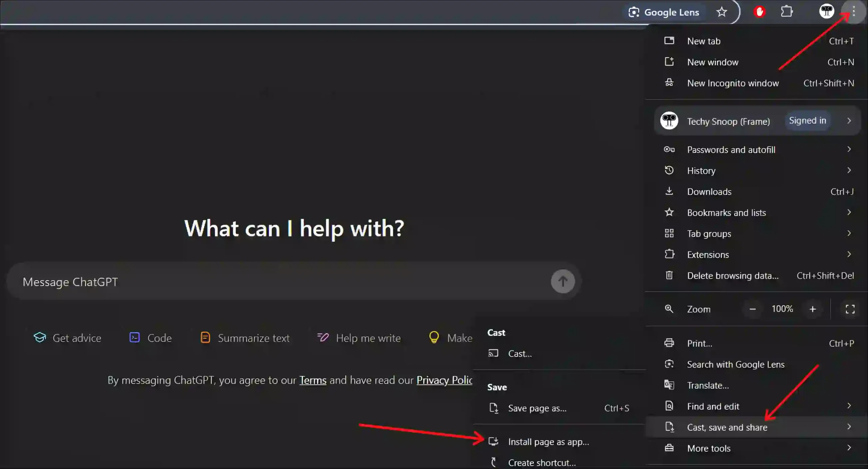Open the red ad-blocker extension icon
The width and height of the screenshot is (868, 469).
pyautogui.click(x=759, y=12)
